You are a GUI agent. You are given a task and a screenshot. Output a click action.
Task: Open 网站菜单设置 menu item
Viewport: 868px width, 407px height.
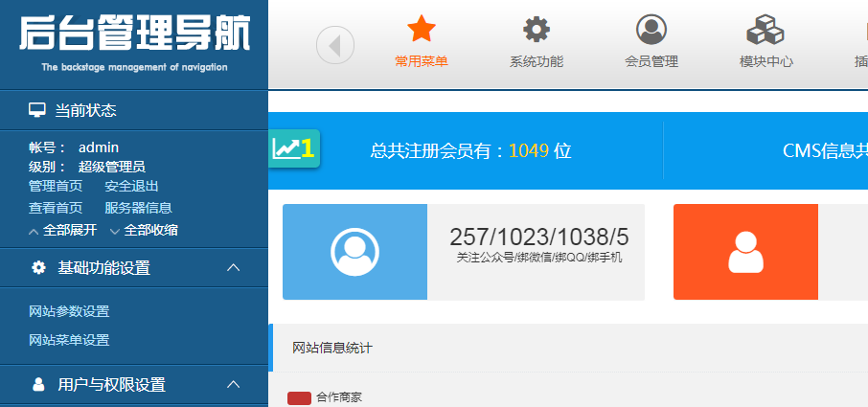pos(69,340)
